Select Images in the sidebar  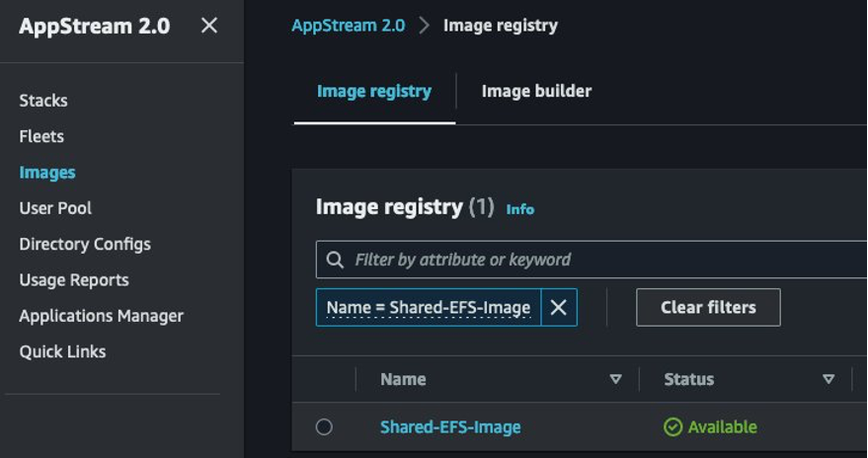pyautogui.click(x=47, y=173)
